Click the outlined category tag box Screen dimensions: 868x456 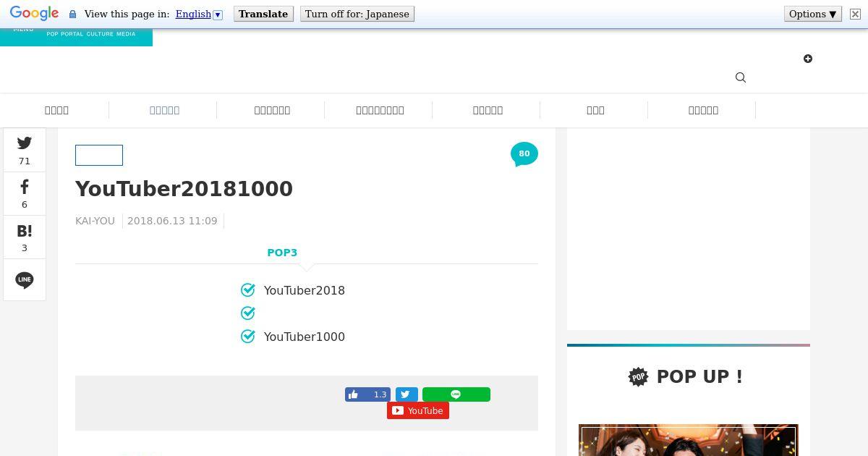pyautogui.click(x=99, y=155)
